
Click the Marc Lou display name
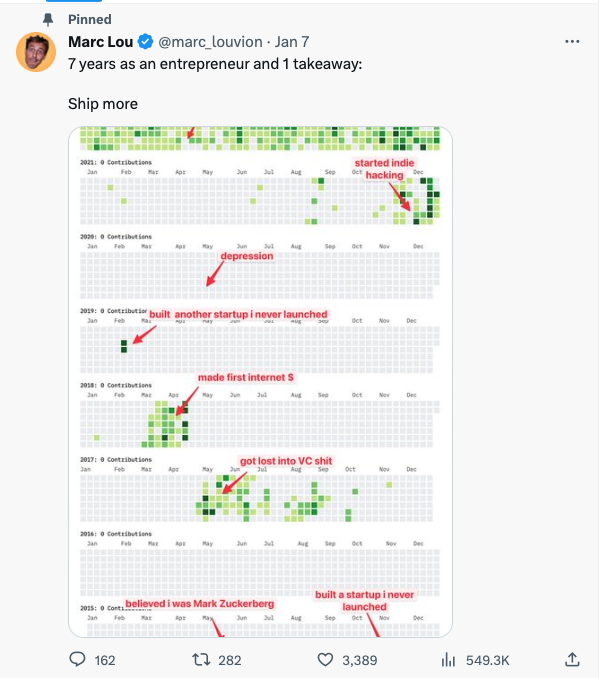tap(100, 42)
